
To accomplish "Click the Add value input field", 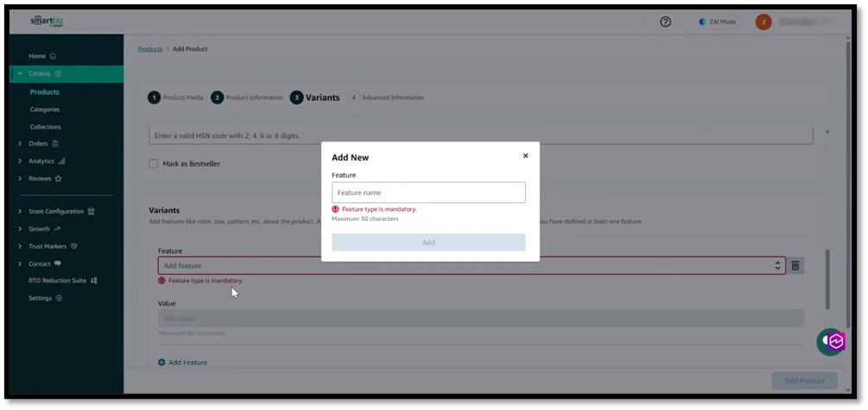I will pyautogui.click(x=480, y=319).
